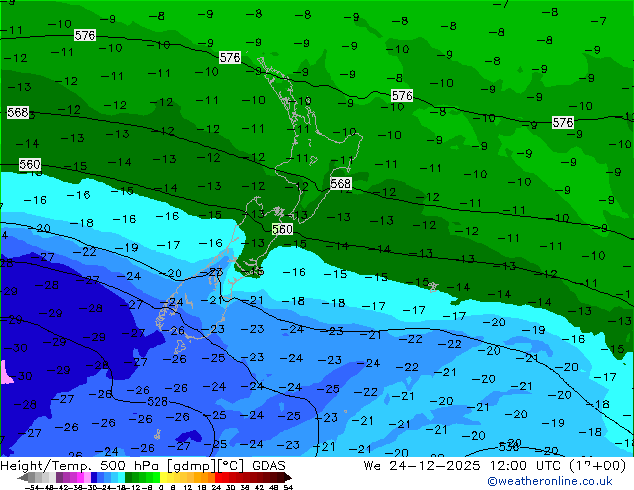Click the 560 contour label over Cook Strait

coord(282,230)
